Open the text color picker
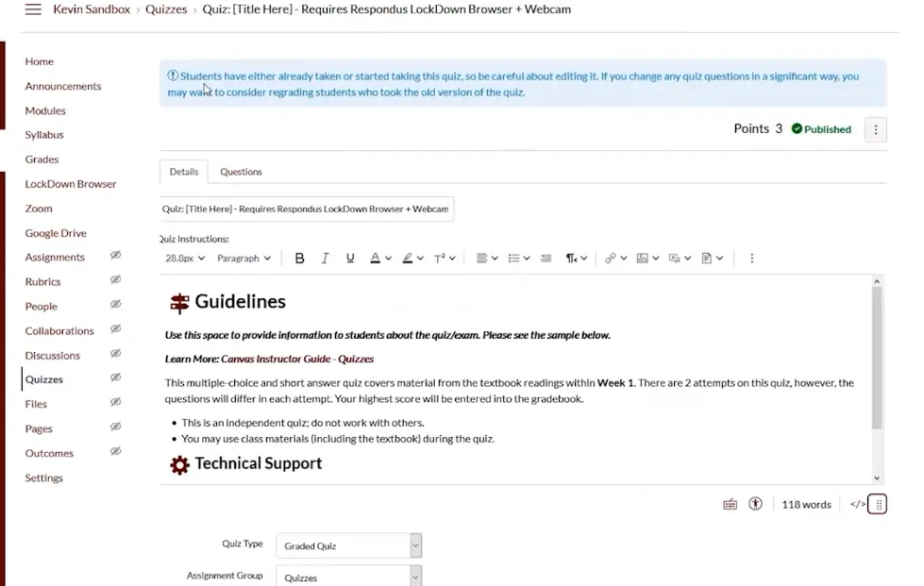 pos(379,259)
